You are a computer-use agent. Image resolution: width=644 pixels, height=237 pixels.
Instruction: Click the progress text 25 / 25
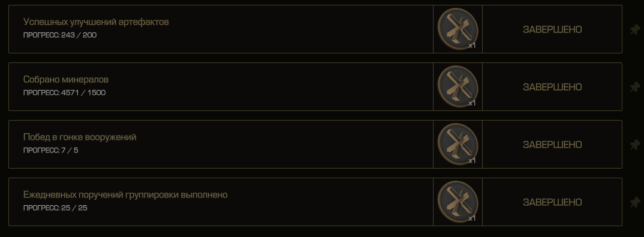point(55,208)
